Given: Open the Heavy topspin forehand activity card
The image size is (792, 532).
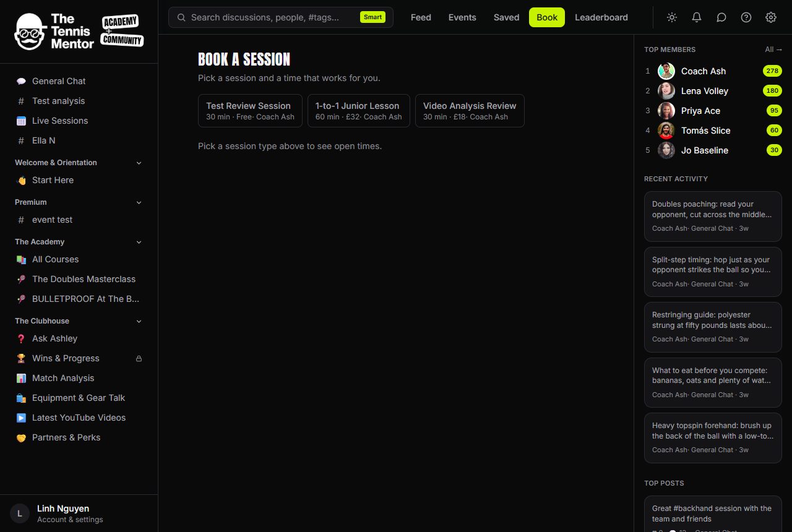Looking at the screenshot, I should 713,437.
